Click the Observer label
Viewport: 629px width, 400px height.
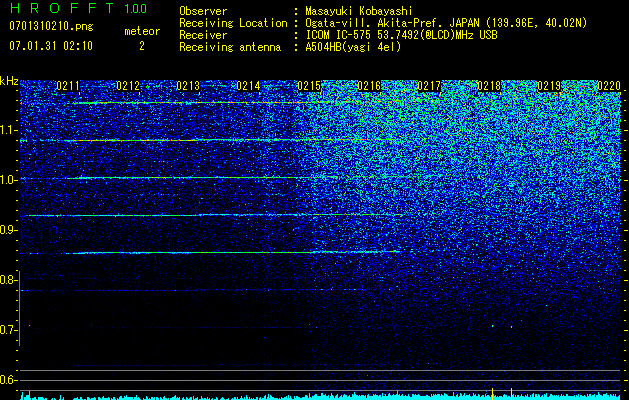203,11
